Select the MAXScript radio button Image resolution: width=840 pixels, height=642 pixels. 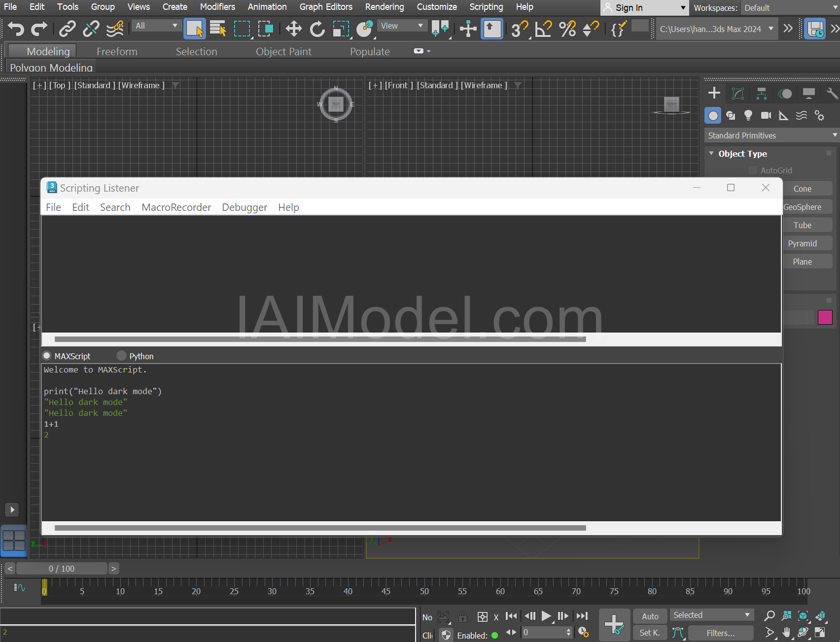47,355
